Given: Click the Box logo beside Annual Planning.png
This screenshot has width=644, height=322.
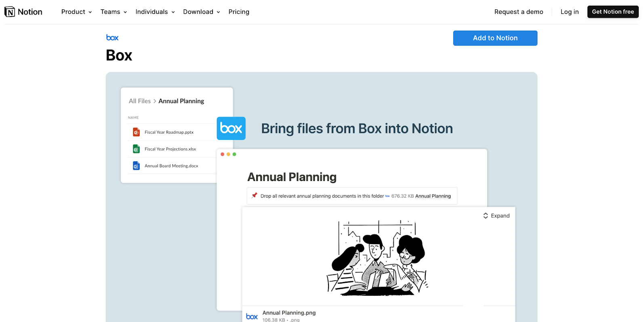Looking at the screenshot, I should [252, 316].
